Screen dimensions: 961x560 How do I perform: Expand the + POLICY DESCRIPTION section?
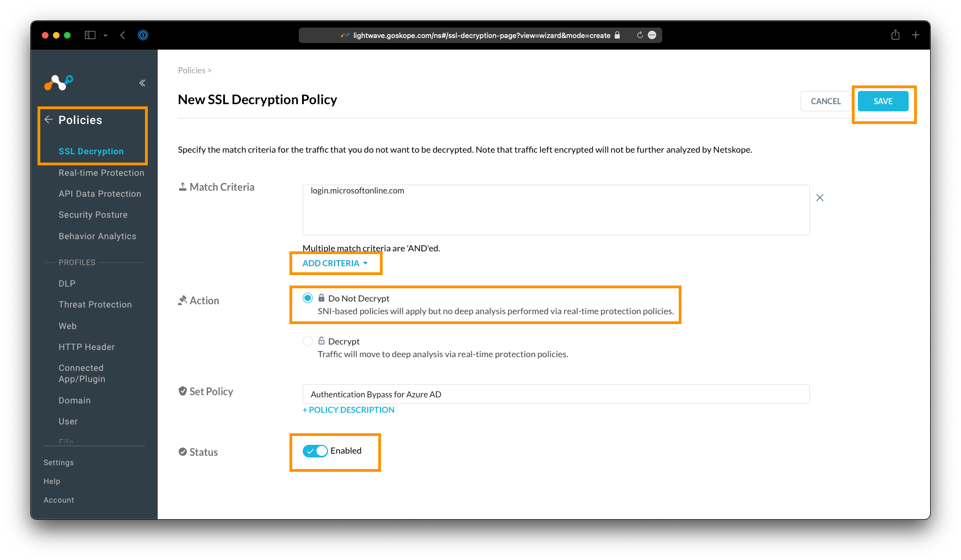click(348, 410)
